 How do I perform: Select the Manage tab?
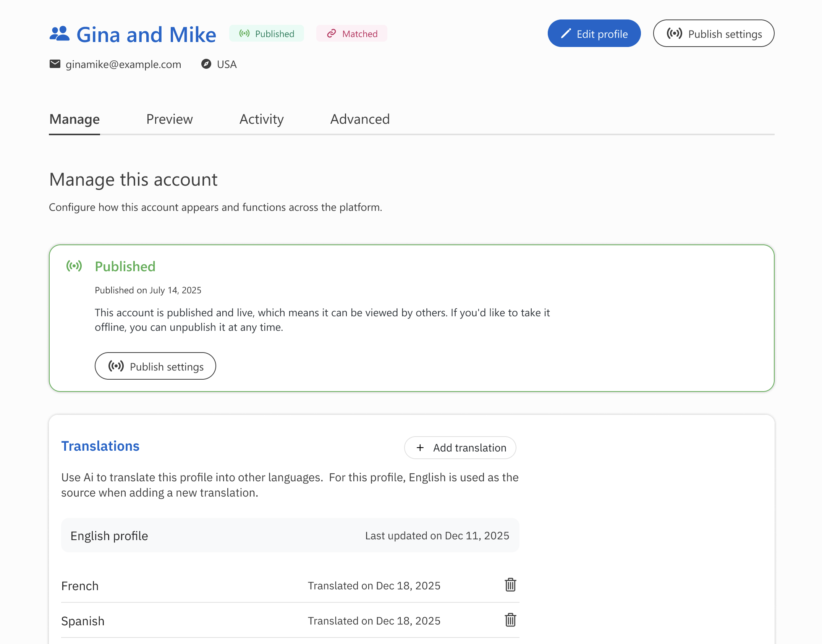[x=74, y=119]
